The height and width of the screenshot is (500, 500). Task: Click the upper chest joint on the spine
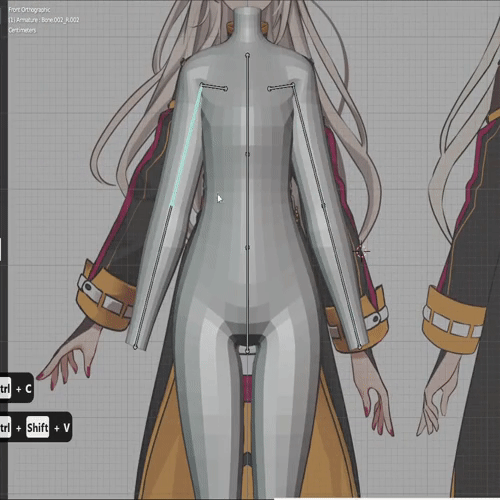247,154
